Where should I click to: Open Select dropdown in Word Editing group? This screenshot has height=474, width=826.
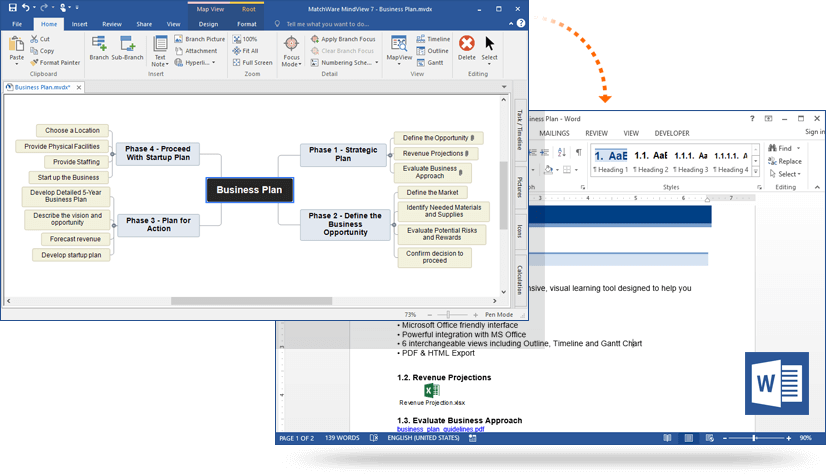785,174
